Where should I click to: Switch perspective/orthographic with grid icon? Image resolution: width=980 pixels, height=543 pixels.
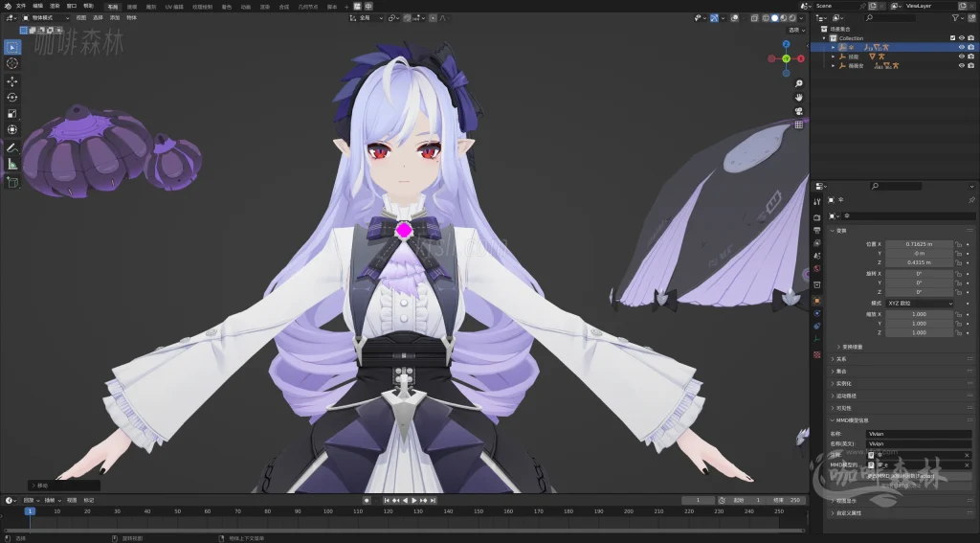coord(799,124)
